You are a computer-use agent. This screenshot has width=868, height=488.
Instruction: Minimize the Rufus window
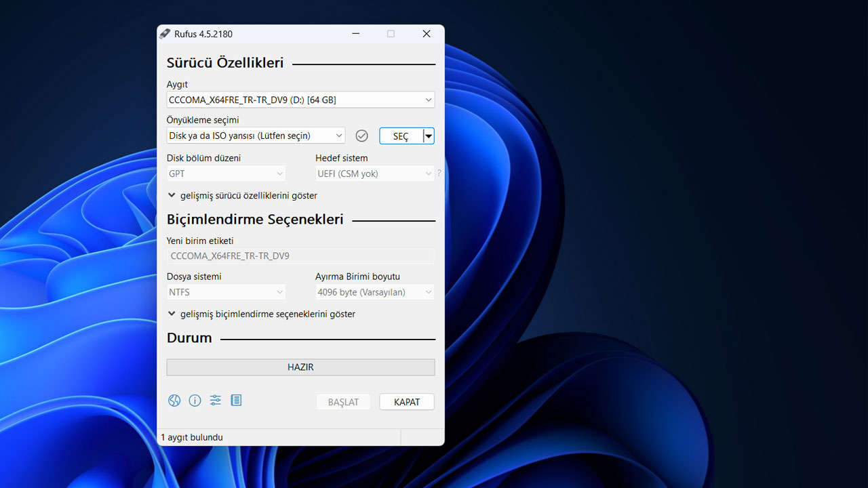(x=355, y=33)
